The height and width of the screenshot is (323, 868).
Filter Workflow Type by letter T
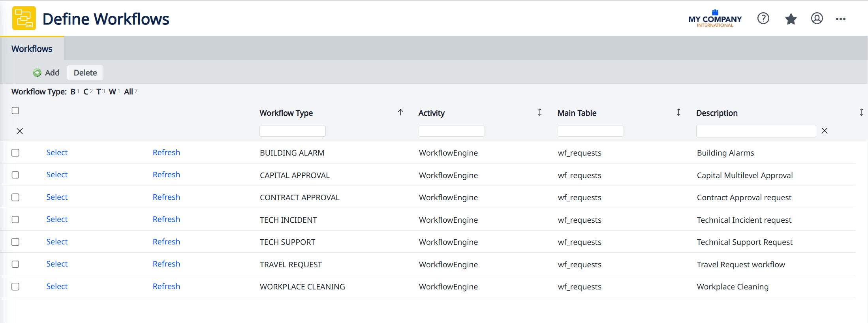click(x=98, y=92)
